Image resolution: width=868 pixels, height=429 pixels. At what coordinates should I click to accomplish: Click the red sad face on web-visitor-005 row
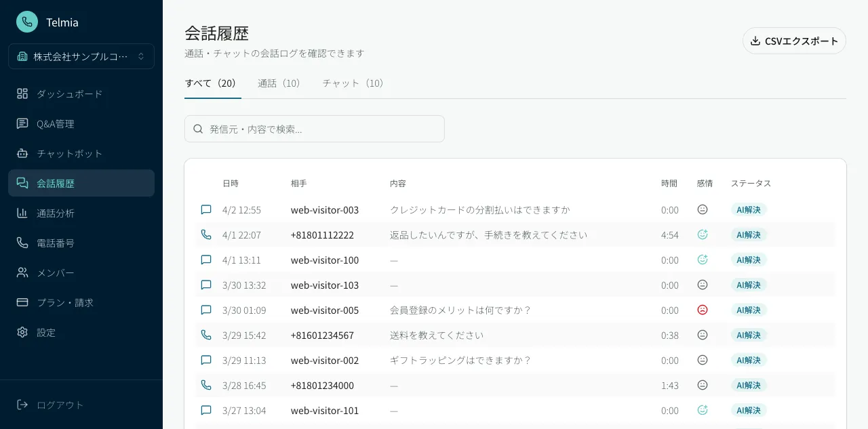pyautogui.click(x=703, y=310)
